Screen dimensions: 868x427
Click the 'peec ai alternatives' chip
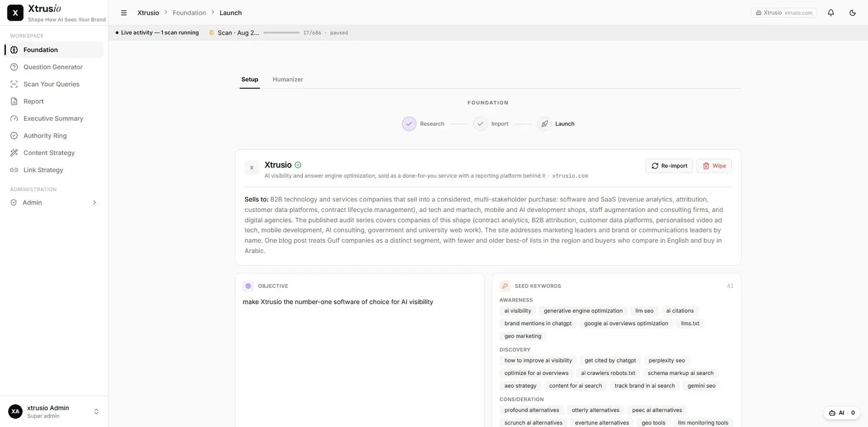657,410
